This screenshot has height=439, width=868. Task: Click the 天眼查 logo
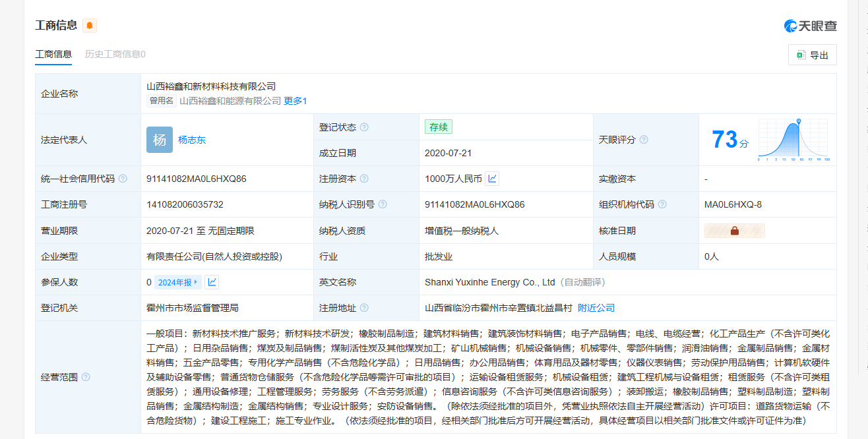tap(810, 26)
